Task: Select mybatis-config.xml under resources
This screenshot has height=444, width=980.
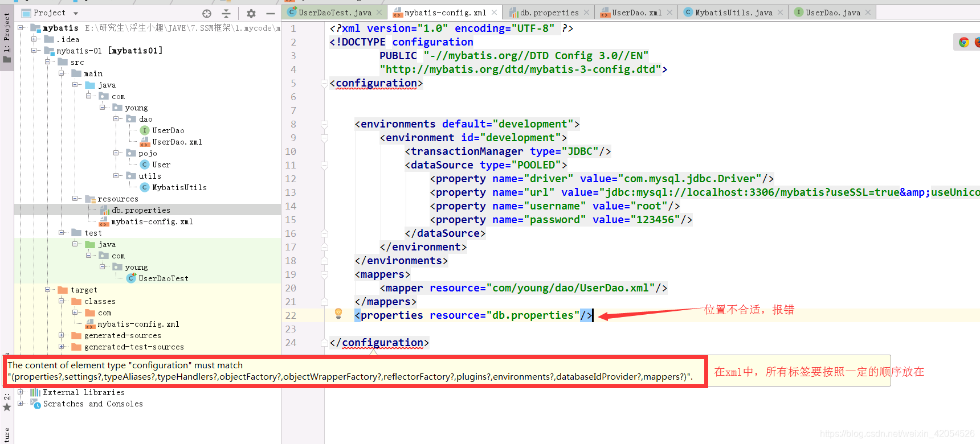Action: pos(152,221)
